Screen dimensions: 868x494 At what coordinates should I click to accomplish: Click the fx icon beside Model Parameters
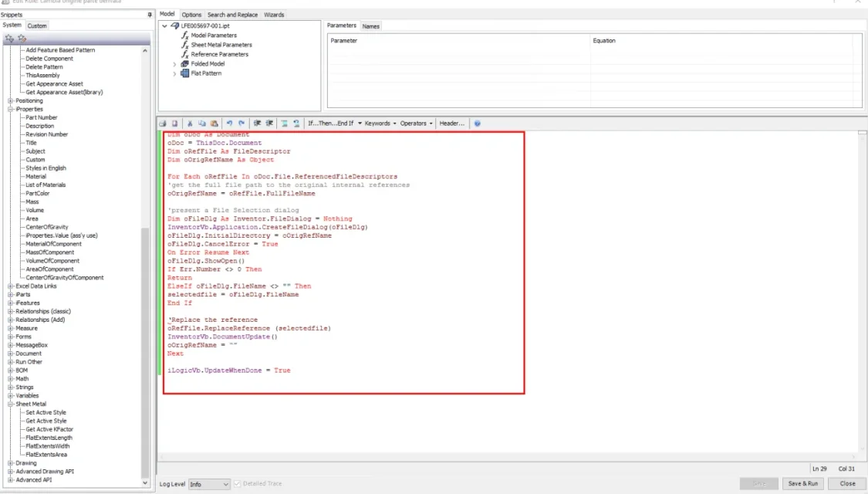pyautogui.click(x=185, y=36)
